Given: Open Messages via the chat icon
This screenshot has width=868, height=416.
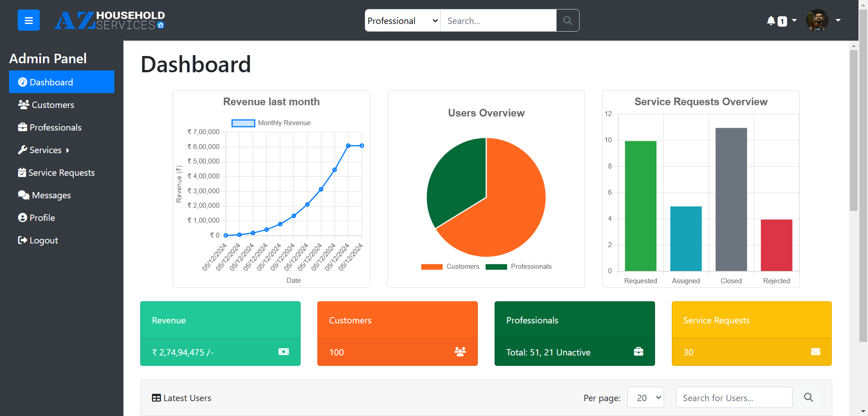Looking at the screenshot, I should tap(23, 195).
